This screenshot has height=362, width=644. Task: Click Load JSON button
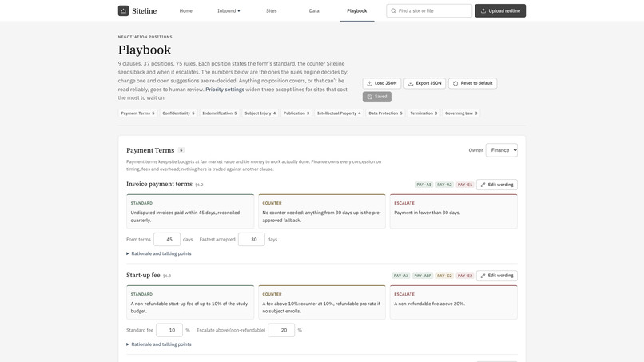(x=382, y=83)
